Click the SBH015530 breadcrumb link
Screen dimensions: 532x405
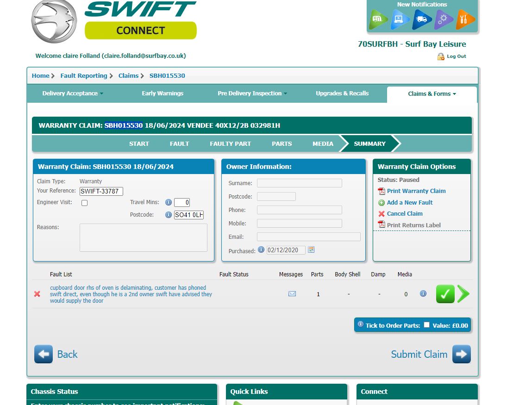click(x=167, y=75)
